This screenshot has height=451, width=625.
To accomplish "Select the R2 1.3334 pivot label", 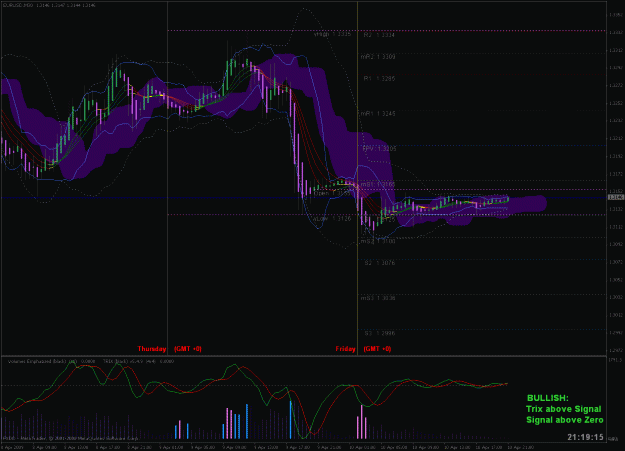I will coord(379,35).
